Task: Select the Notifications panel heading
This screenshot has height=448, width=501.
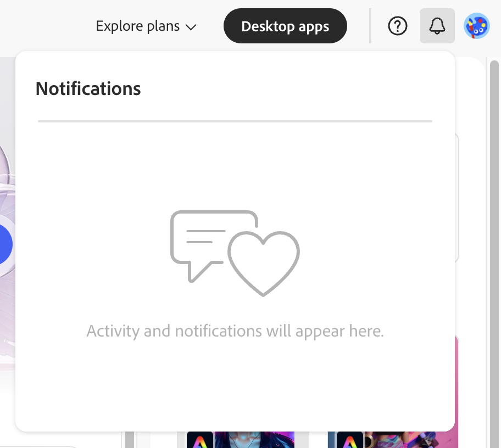Action: click(x=88, y=88)
